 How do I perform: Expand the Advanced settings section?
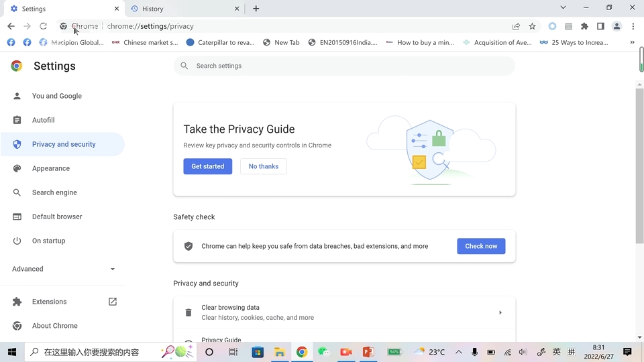coord(63,269)
